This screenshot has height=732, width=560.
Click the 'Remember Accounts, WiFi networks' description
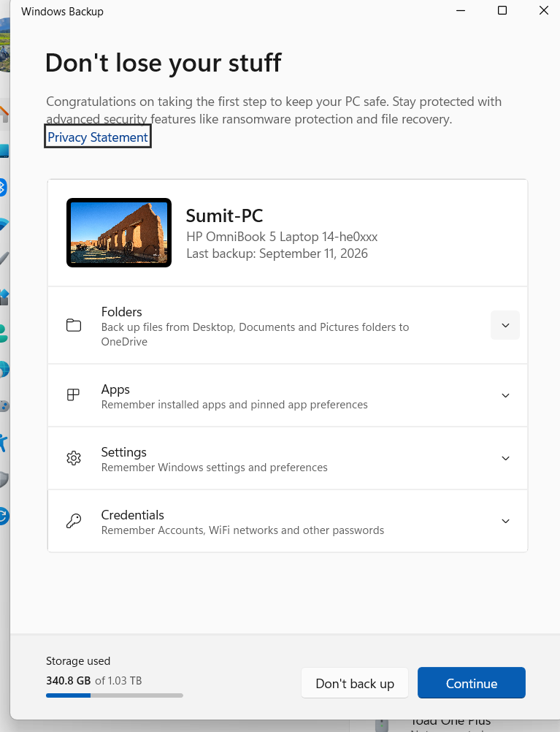242,530
